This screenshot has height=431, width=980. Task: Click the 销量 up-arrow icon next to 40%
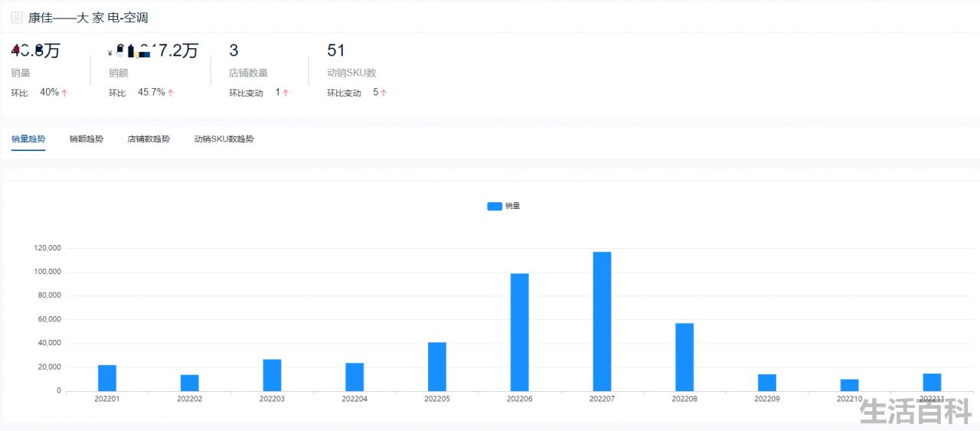(x=64, y=93)
